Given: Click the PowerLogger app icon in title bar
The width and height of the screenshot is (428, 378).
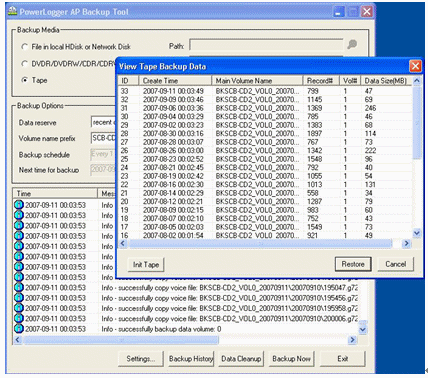Looking at the screenshot, I should pos(12,12).
